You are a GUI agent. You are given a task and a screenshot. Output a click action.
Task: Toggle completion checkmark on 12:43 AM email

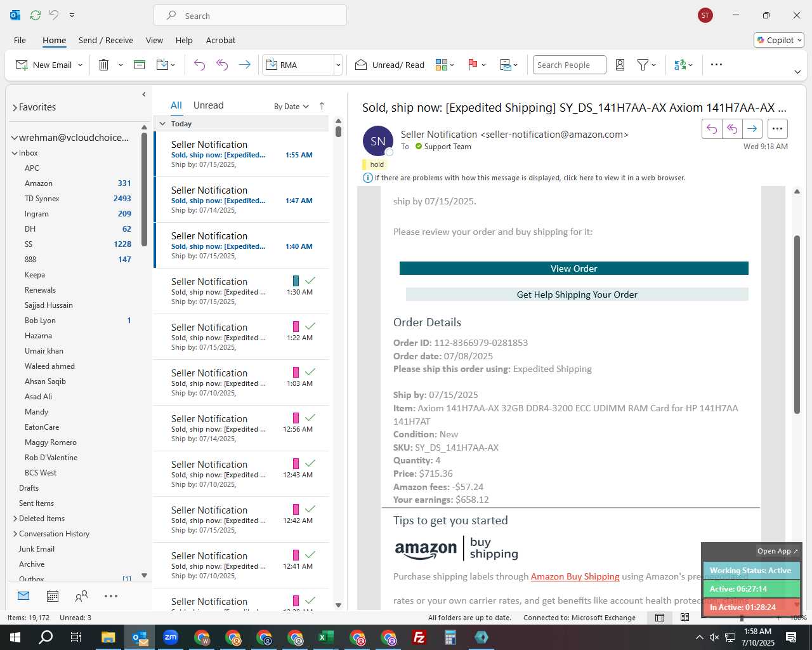point(310,463)
